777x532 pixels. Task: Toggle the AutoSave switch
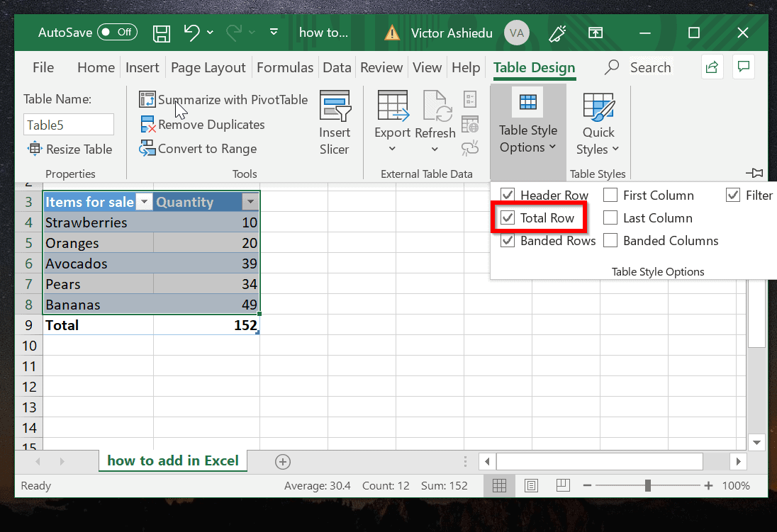117,33
